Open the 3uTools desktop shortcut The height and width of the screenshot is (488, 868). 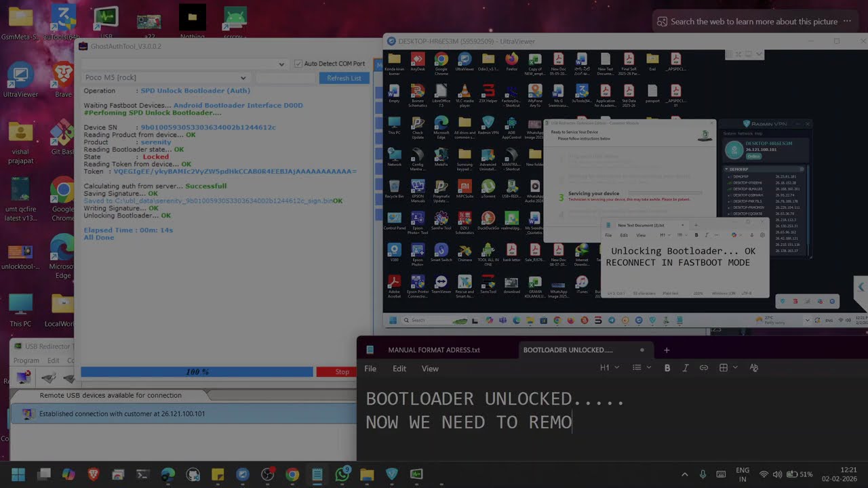(x=62, y=22)
